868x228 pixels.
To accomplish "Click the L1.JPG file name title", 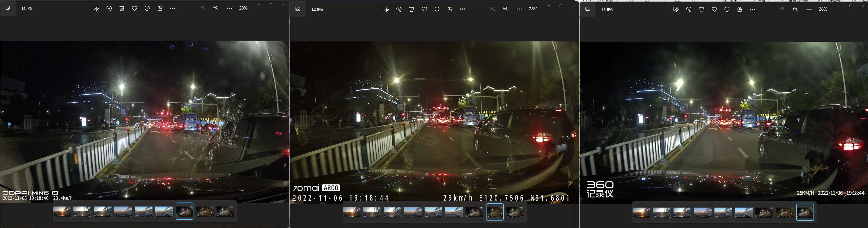I will point(27,8).
